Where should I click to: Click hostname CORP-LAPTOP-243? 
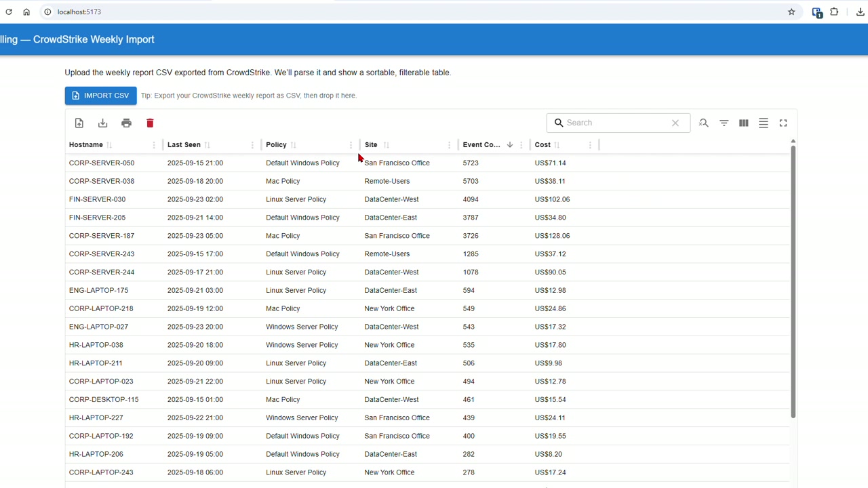point(101,472)
